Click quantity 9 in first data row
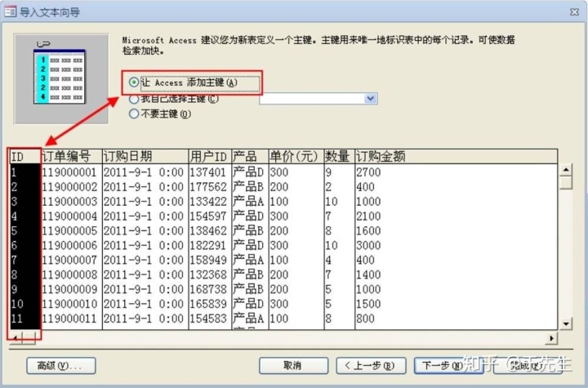This screenshot has height=388, width=588. (x=328, y=172)
